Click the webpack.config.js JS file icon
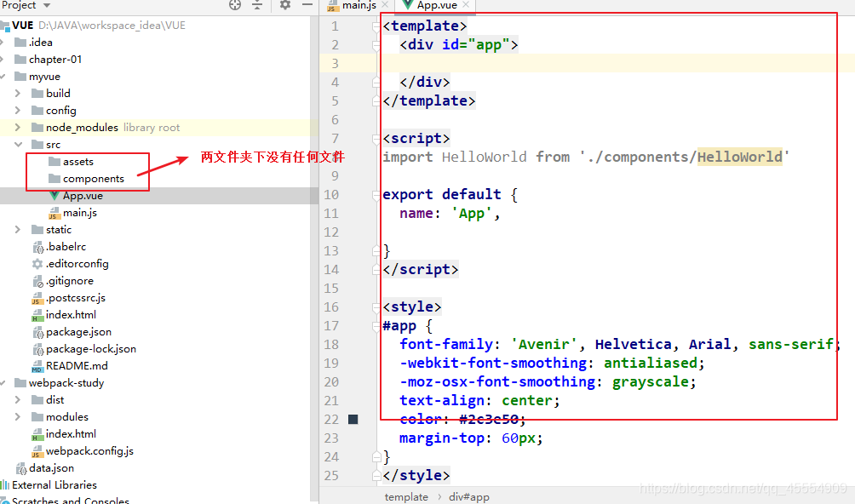 37,452
